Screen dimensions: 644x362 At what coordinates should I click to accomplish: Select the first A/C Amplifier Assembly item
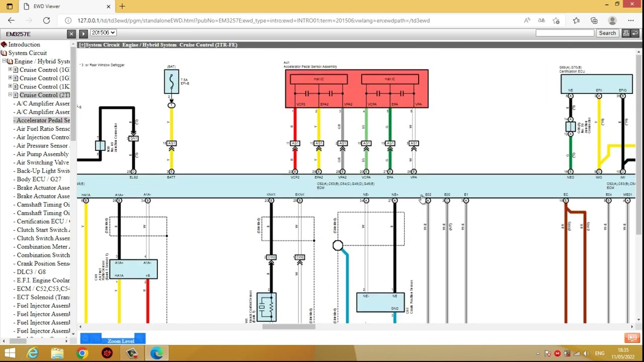point(43,104)
